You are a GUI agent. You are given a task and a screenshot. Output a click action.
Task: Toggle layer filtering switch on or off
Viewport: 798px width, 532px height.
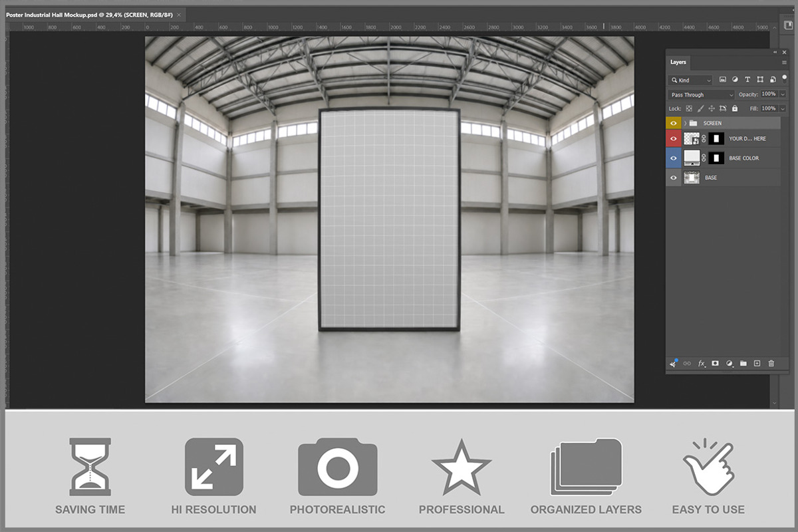pyautogui.click(x=784, y=78)
